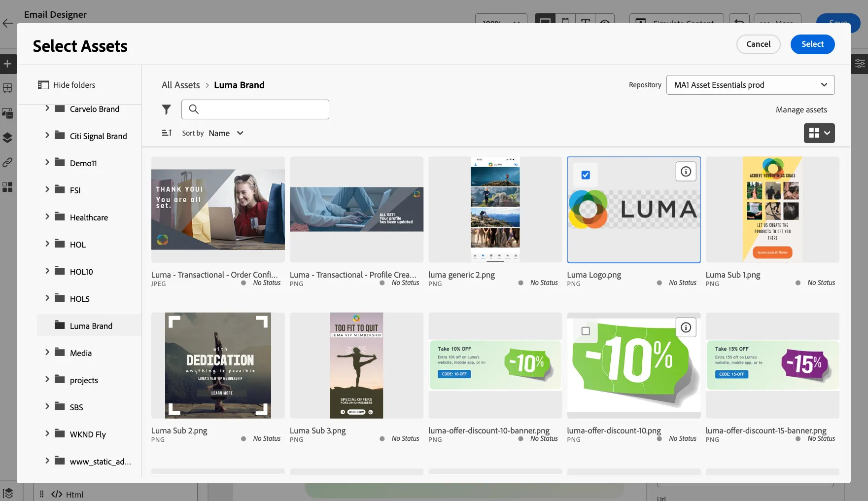Select the Luma Sub 1.png thumbnail
This screenshot has width=868, height=501.
click(772, 210)
